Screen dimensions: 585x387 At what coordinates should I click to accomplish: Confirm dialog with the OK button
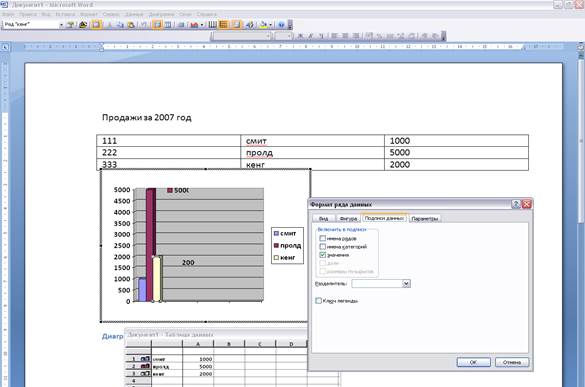point(473,362)
